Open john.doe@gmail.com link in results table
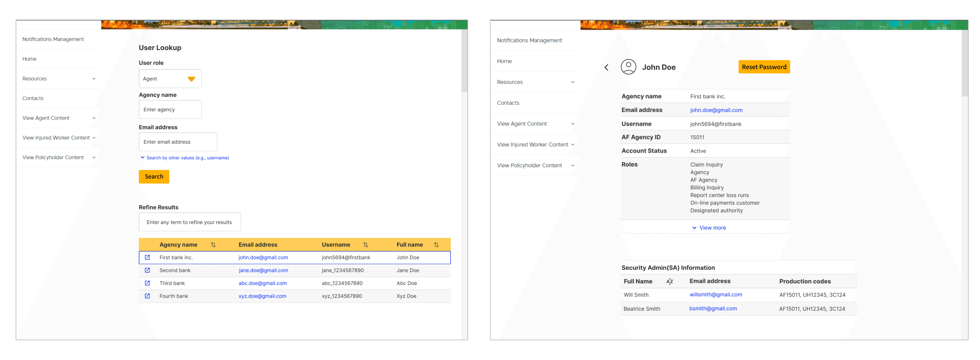 point(263,257)
